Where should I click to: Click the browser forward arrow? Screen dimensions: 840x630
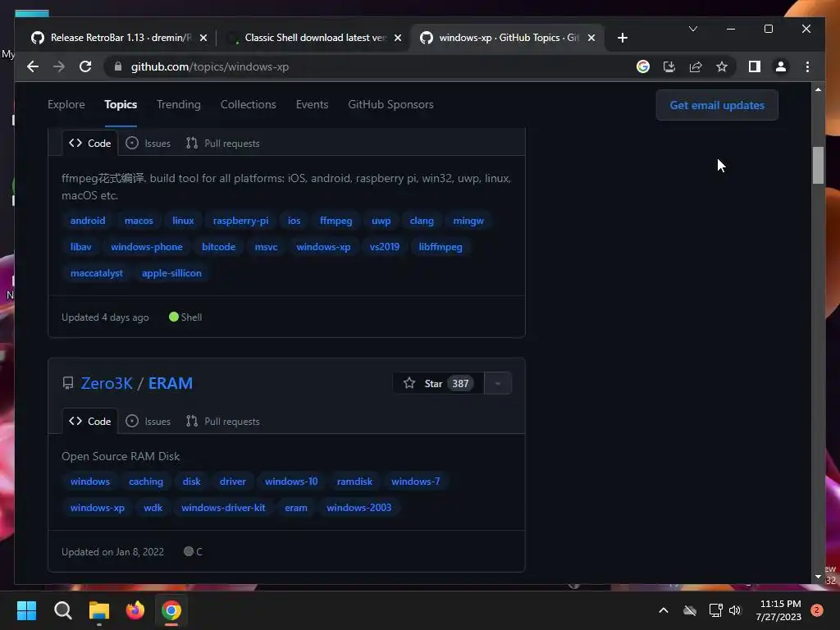tap(59, 66)
